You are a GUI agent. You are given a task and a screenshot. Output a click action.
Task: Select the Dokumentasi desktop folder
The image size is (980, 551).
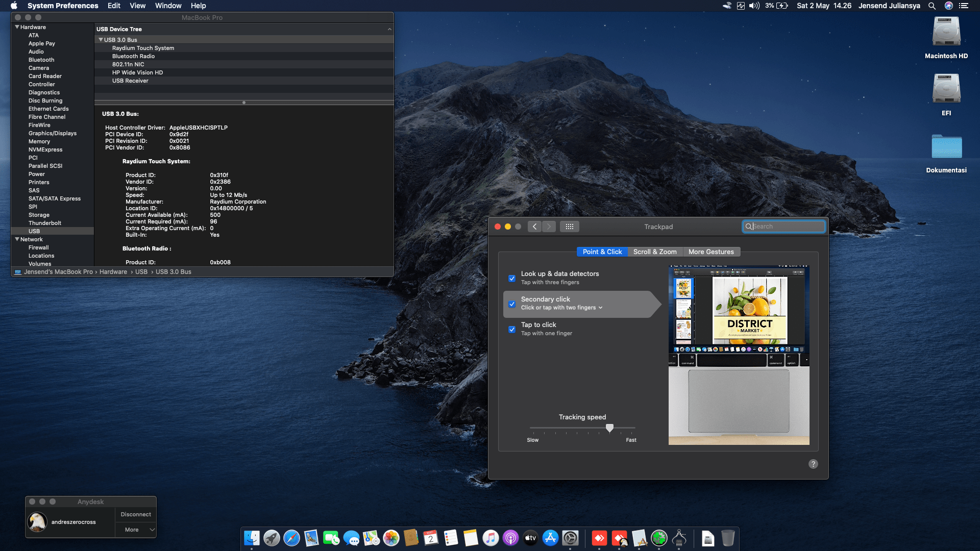point(946,154)
